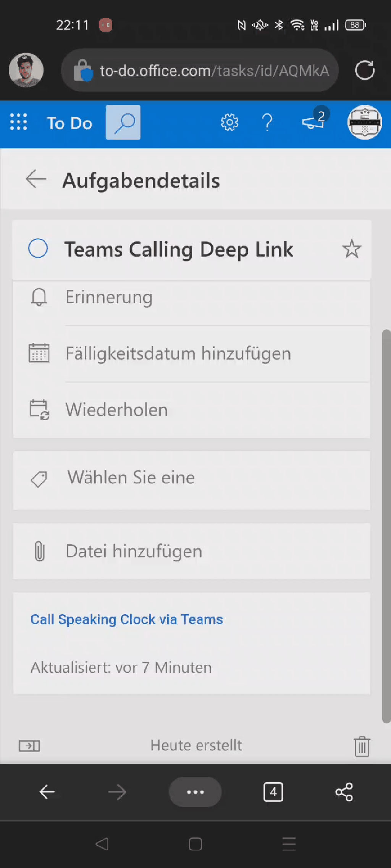This screenshot has height=868, width=391.
Task: Open the To Do settings gear
Action: (229, 122)
